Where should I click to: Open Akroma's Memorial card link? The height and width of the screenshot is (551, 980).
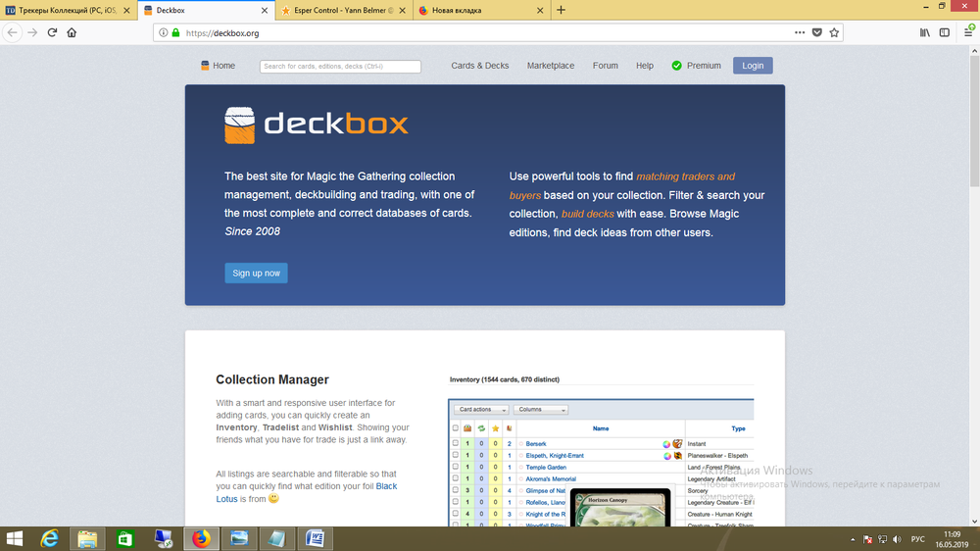coord(551,479)
